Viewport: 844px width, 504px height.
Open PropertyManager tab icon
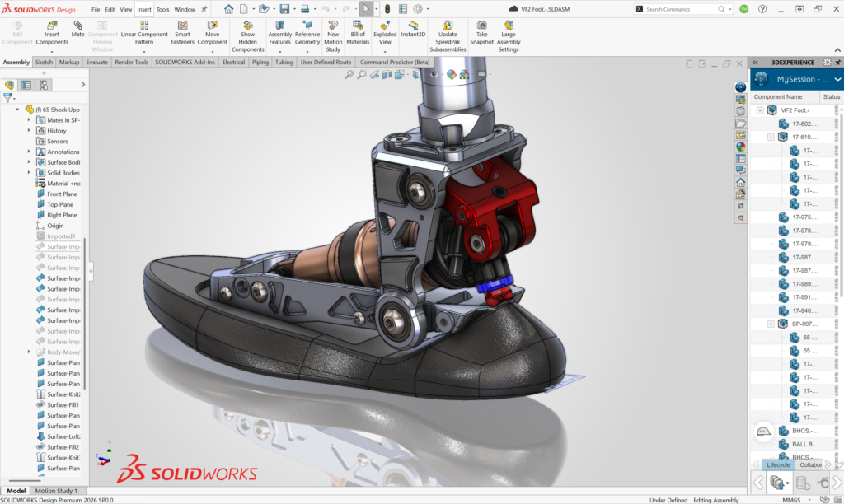pyautogui.click(x=26, y=85)
